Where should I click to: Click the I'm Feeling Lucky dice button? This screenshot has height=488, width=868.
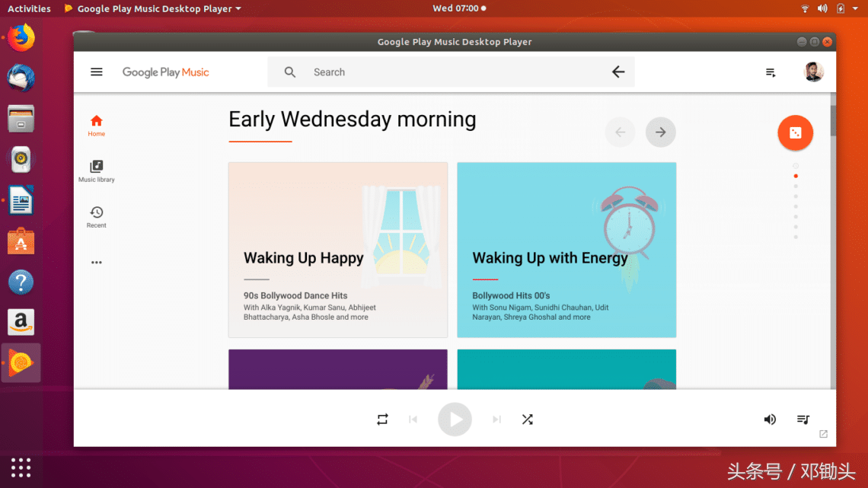pos(796,132)
